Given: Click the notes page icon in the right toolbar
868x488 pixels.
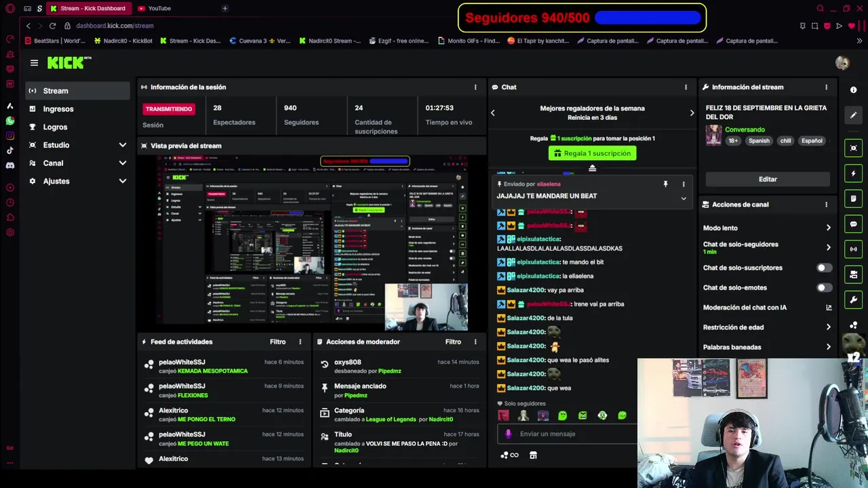Looking at the screenshot, I should coord(853,199).
